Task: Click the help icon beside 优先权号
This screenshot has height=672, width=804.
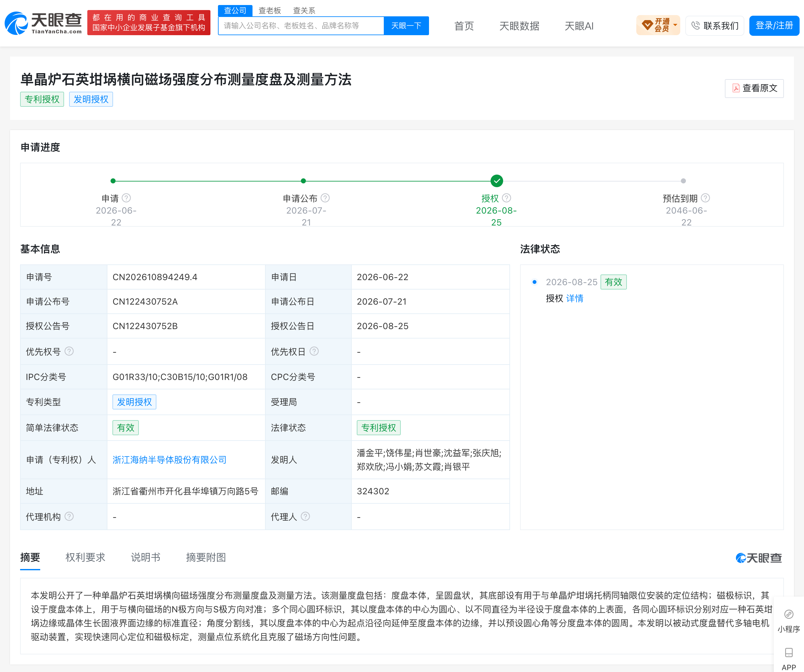Action: (69, 351)
